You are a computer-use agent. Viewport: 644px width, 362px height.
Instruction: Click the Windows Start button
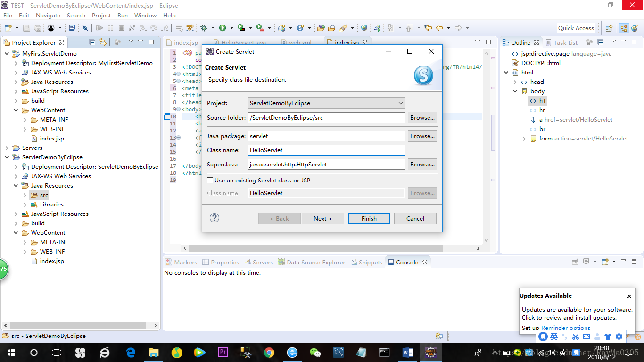click(x=11, y=352)
